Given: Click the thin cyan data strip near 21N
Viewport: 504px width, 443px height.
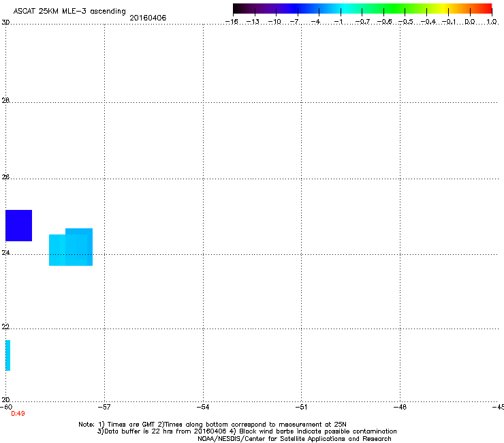Looking at the screenshot, I should (7, 356).
